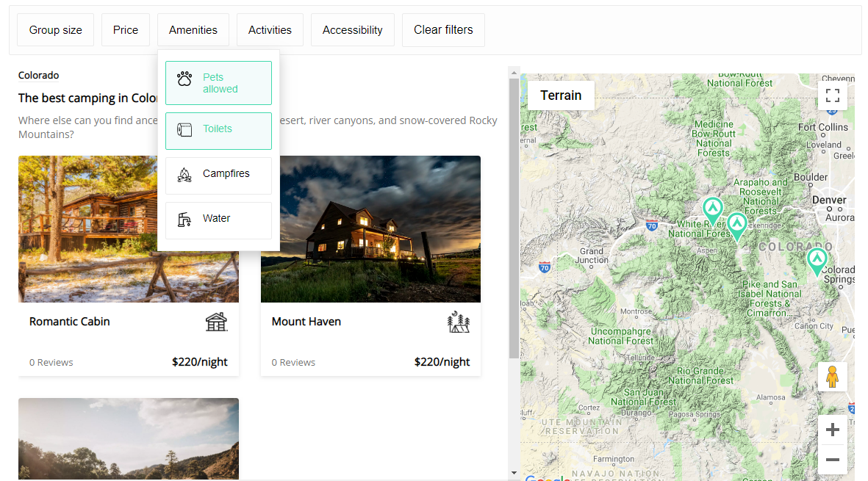Deselect the Toilets amenity filter
The image size is (868, 481).
pyautogui.click(x=219, y=131)
